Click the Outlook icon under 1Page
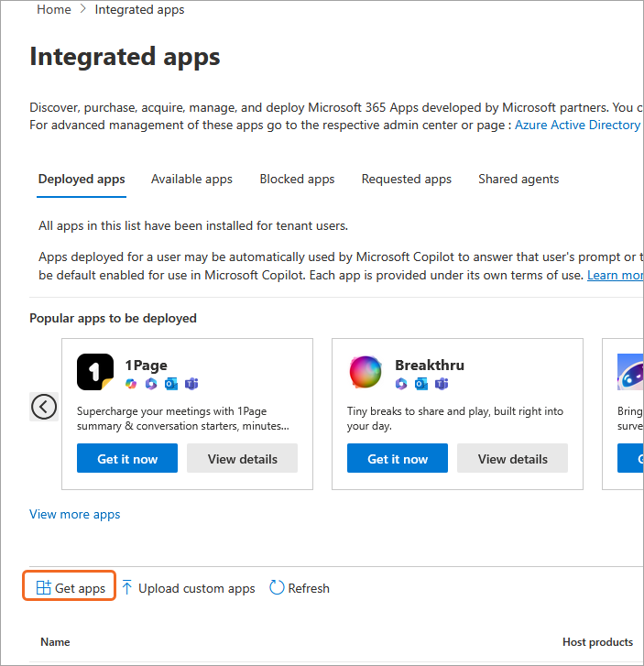The image size is (644, 666). coord(171,384)
